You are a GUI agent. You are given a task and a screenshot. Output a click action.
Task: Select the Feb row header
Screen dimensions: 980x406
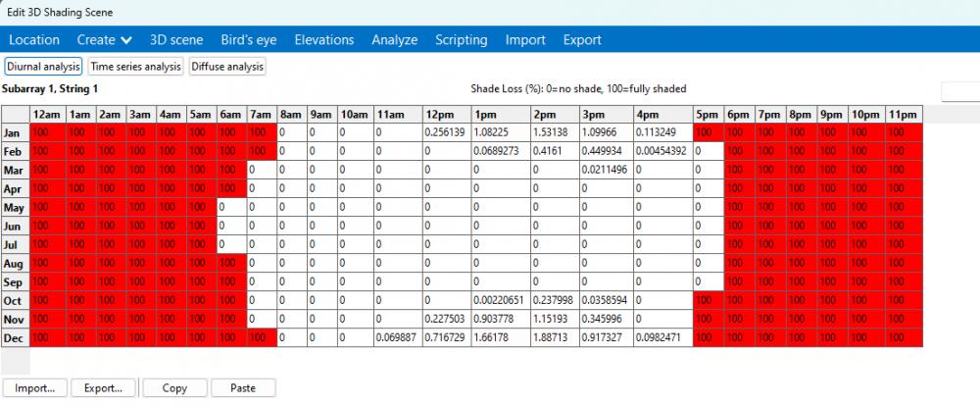[16, 151]
